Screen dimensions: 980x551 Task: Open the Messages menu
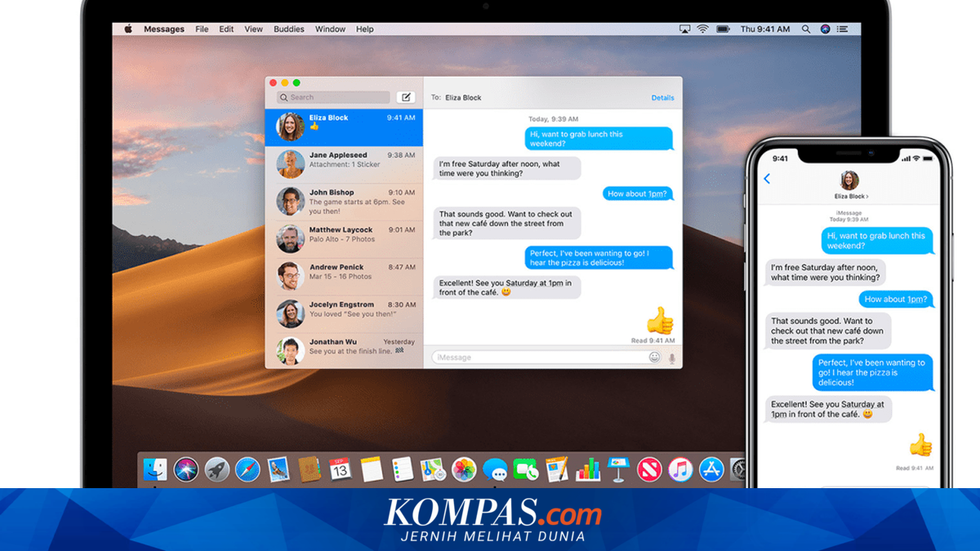(x=164, y=29)
